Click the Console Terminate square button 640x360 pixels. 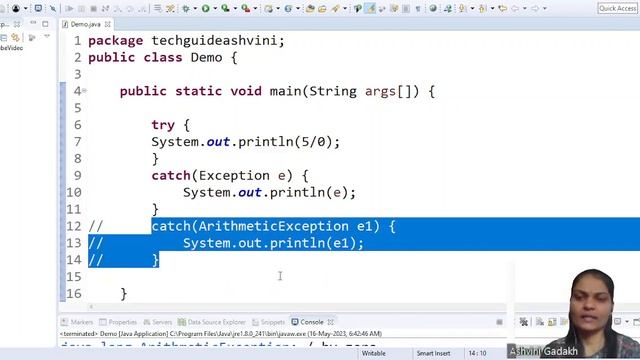click(x=499, y=322)
